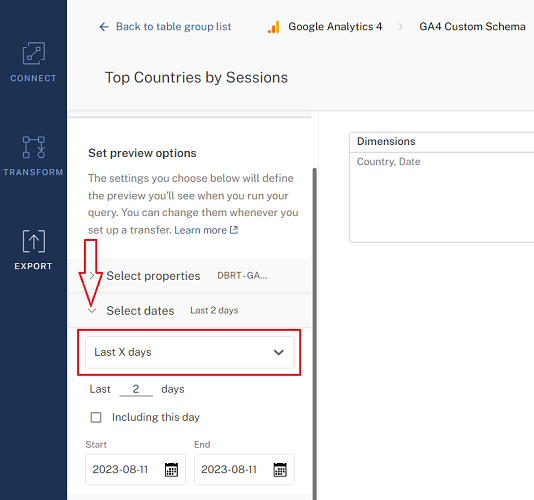Open the Start date calendar icon
Image resolution: width=534 pixels, height=500 pixels.
click(171, 470)
